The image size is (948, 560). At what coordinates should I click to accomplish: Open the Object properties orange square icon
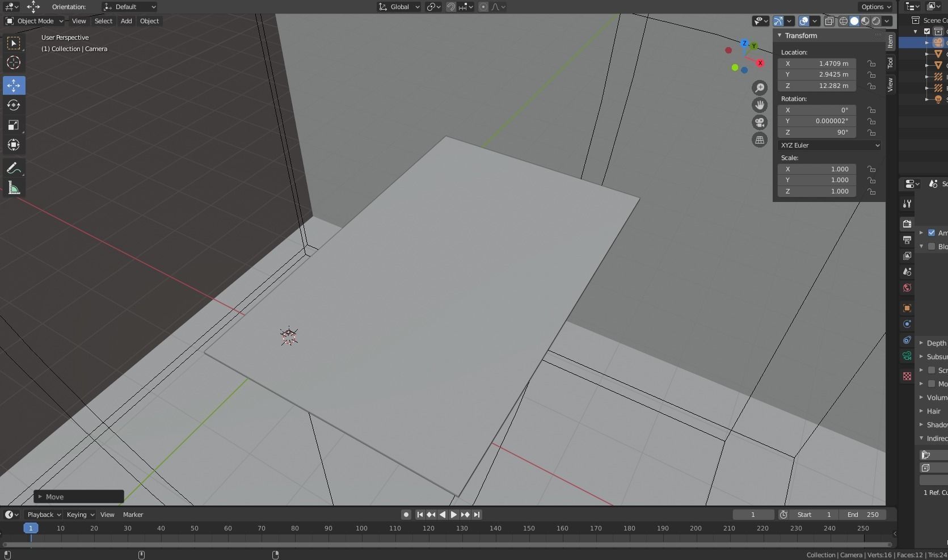coord(907,308)
